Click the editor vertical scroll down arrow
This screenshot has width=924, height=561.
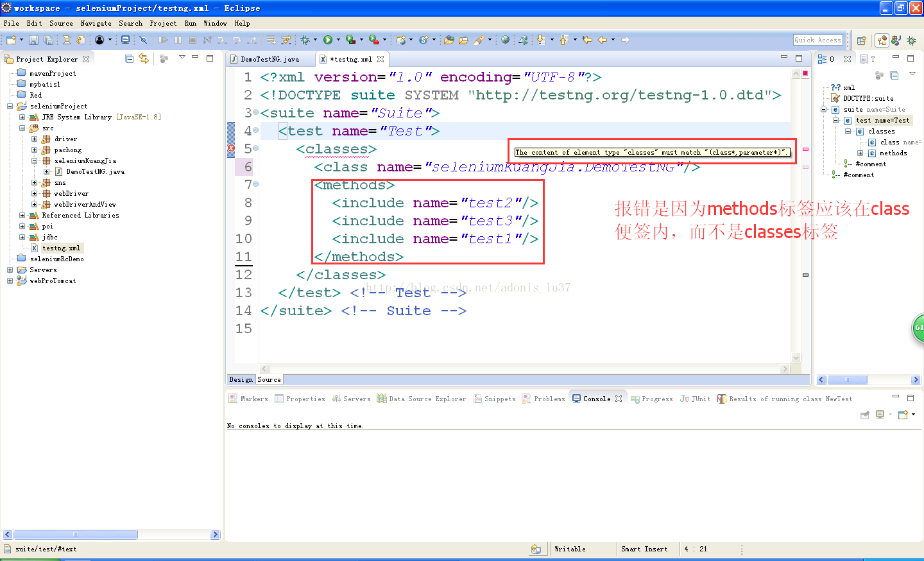[x=796, y=358]
